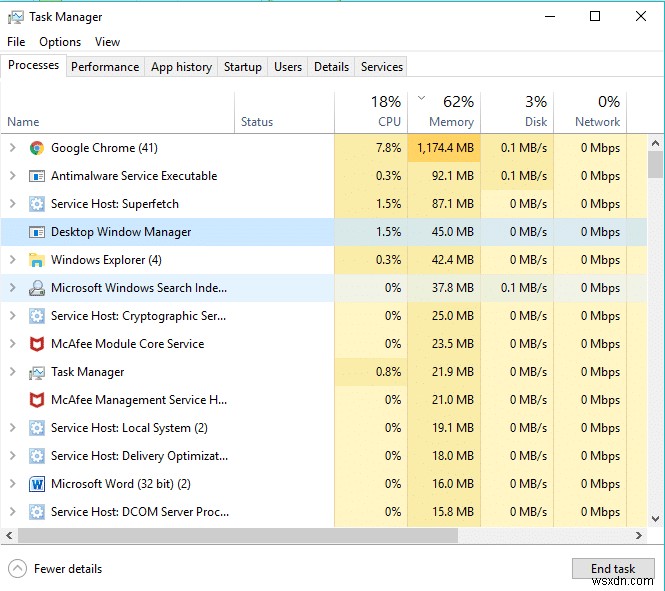The image size is (665, 591).
Task: Click the Microsoft Word process icon
Action: click(37, 484)
